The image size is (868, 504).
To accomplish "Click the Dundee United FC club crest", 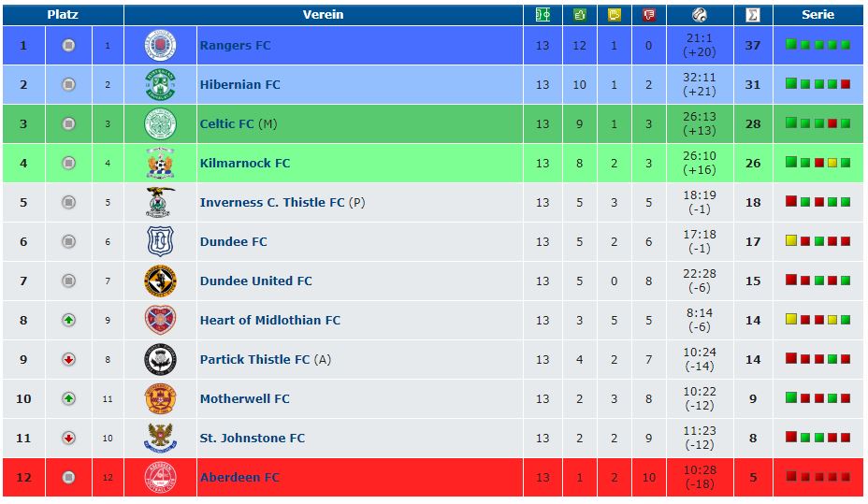I will pos(160,281).
